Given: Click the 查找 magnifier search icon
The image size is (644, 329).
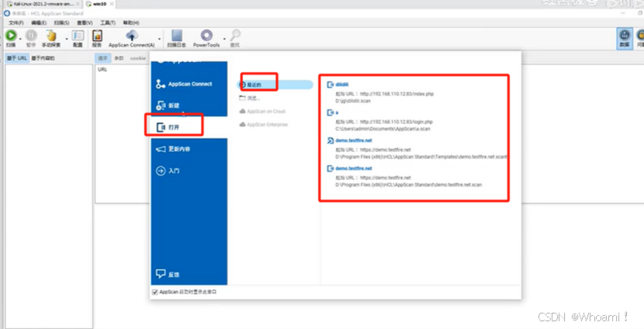Looking at the screenshot, I should coord(235,36).
